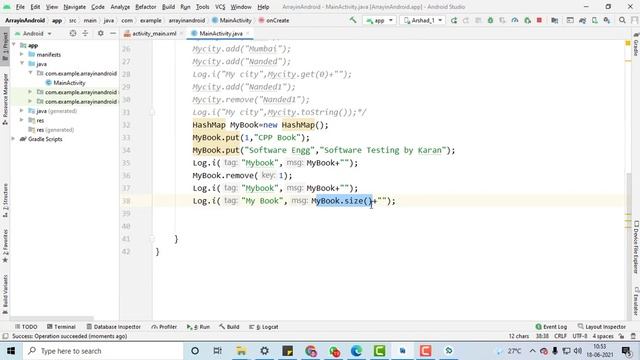
Task: Open the Profile app gauge icon
Action: tap(515, 20)
